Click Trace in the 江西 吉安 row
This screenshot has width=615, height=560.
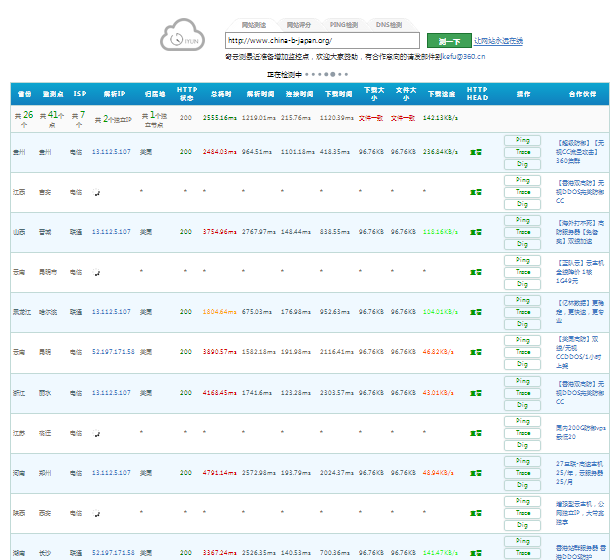point(522,192)
